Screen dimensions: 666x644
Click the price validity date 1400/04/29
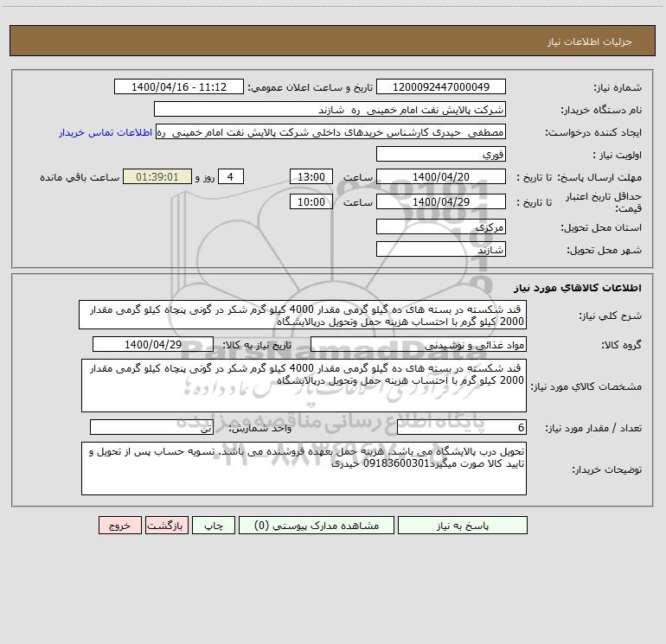point(441,201)
